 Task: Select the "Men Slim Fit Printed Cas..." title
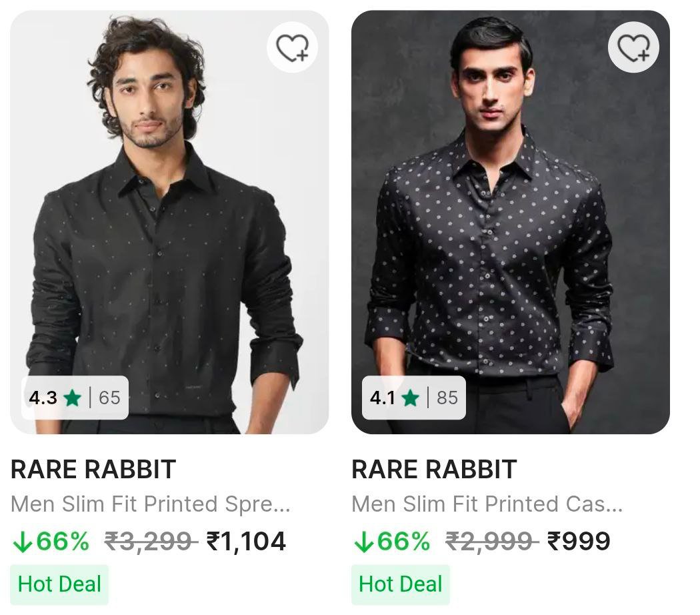(x=487, y=504)
